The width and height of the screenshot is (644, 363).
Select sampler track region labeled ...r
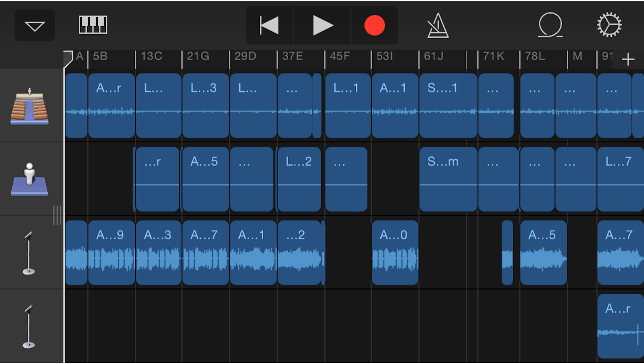click(157, 179)
